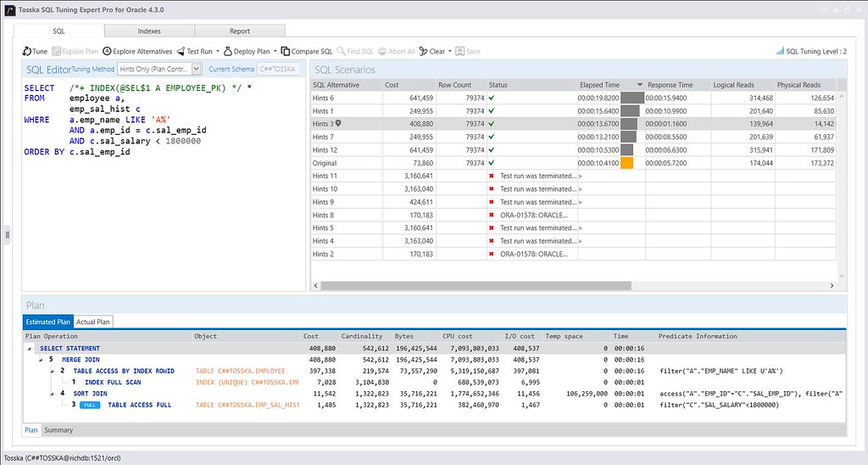The image size is (868, 465).
Task: Click the Deploy Plan icon
Action: tap(228, 51)
